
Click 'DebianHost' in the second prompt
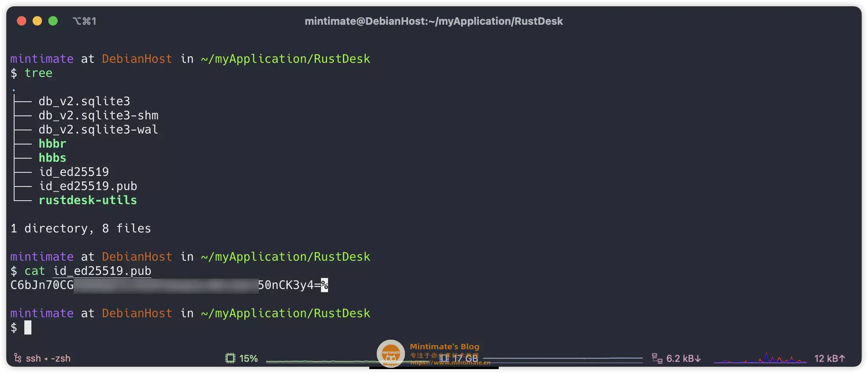coord(137,257)
